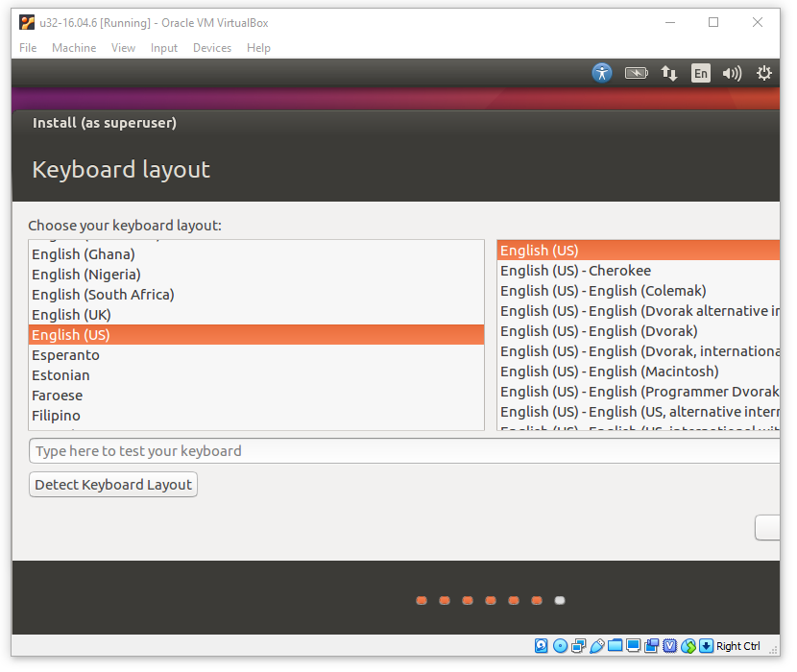Open the Machine menu

[74, 48]
